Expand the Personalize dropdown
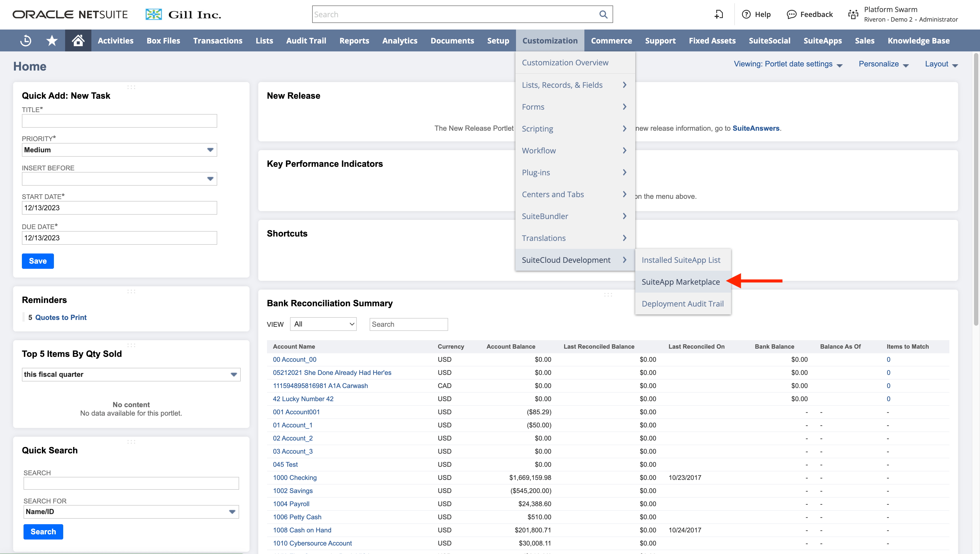Screen dimensions: 980x554 883,64
